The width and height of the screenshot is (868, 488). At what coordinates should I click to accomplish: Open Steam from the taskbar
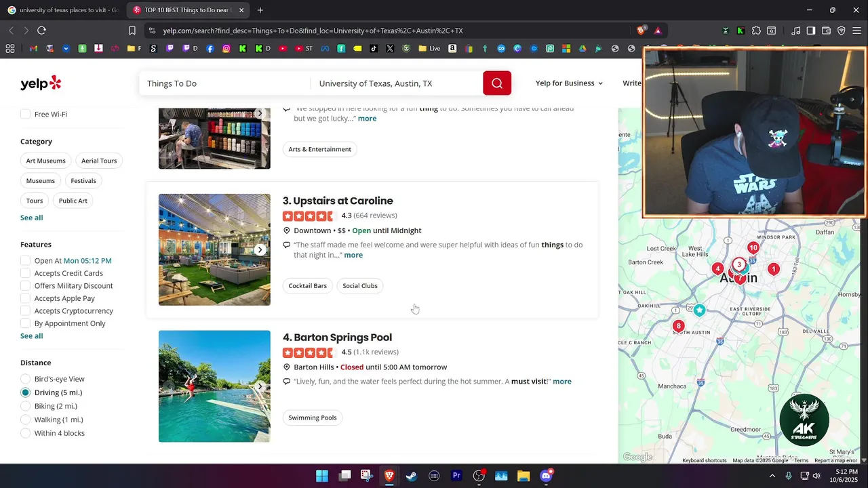(412, 476)
